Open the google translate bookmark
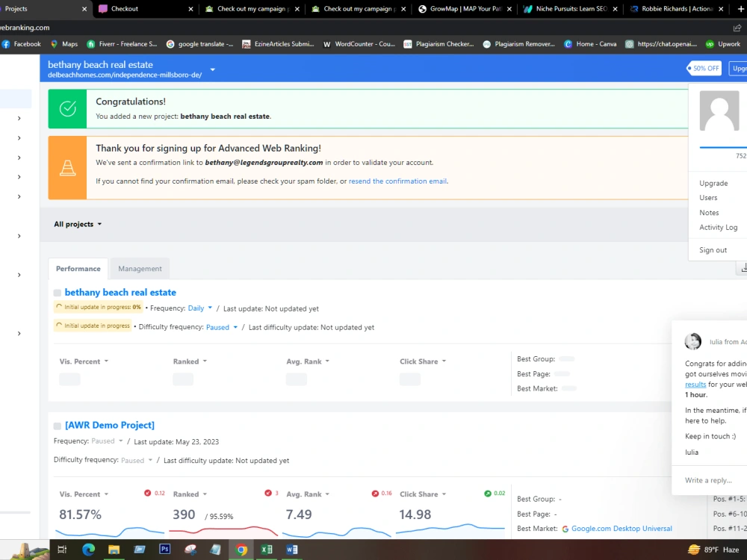The width and height of the screenshot is (747, 560). (199, 44)
